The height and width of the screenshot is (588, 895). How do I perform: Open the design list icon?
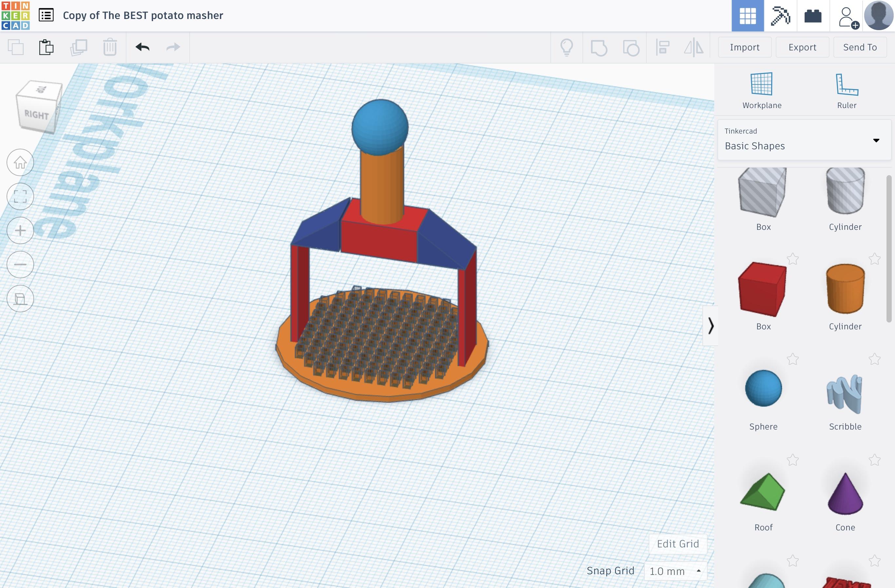tap(46, 15)
